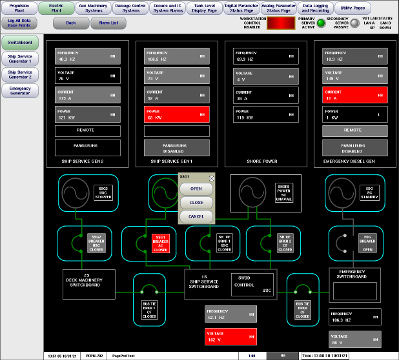399x360 pixels.
Task: Click the Log All Data Base Points button
Action: [x=19, y=23]
